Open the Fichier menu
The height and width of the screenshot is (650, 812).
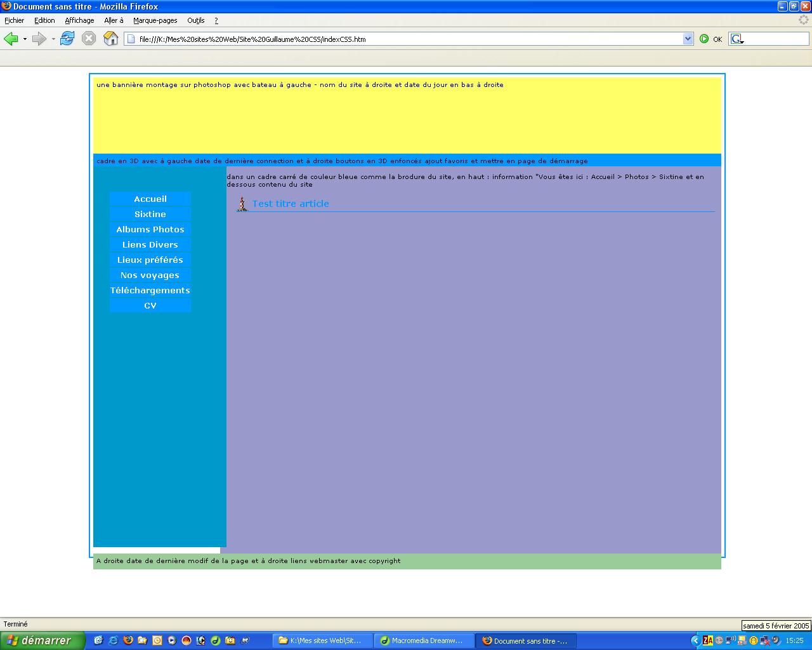[x=14, y=20]
